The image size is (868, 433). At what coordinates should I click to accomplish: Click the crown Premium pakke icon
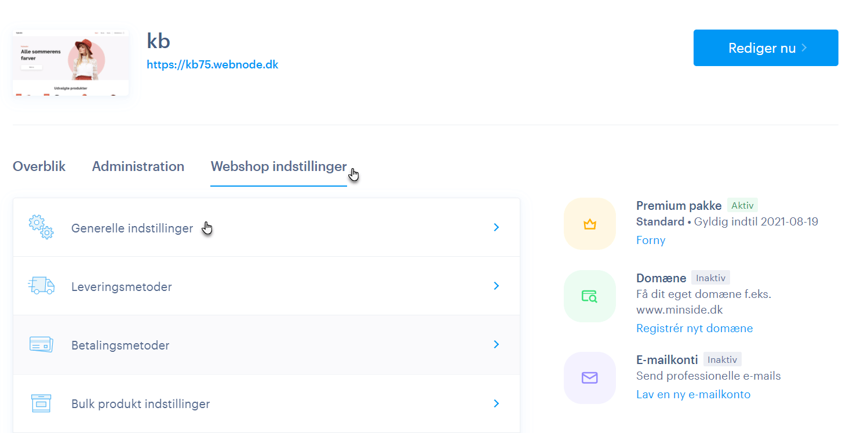[589, 224]
